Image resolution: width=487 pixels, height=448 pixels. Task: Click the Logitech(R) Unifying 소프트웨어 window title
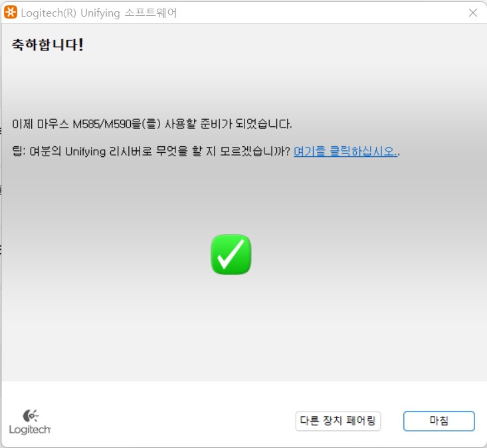[99, 13]
